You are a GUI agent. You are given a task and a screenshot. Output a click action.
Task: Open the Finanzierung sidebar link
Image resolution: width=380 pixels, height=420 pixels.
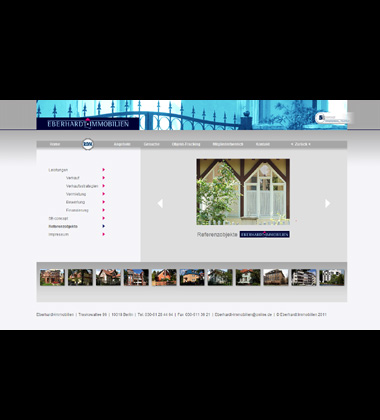[x=77, y=210]
